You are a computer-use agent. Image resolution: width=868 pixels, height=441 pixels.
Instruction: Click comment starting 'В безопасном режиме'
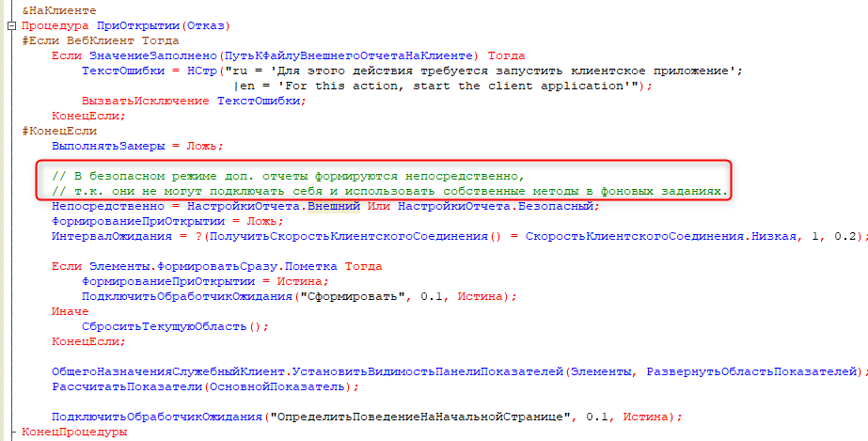pos(288,177)
